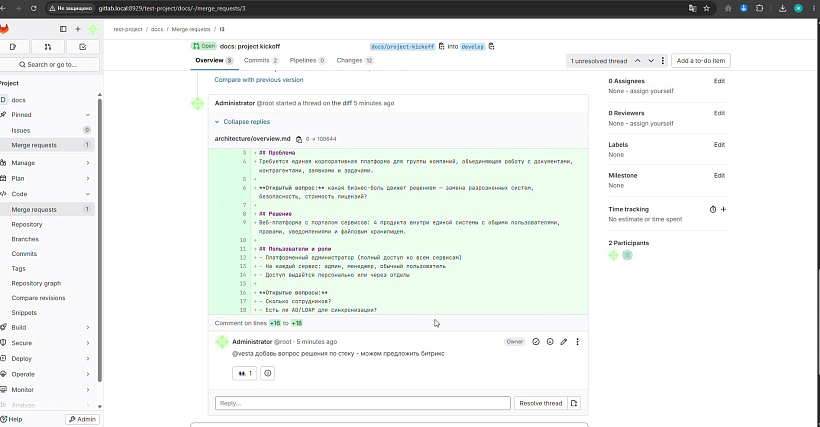Open the GitLab logo homepage

[x=4, y=29]
